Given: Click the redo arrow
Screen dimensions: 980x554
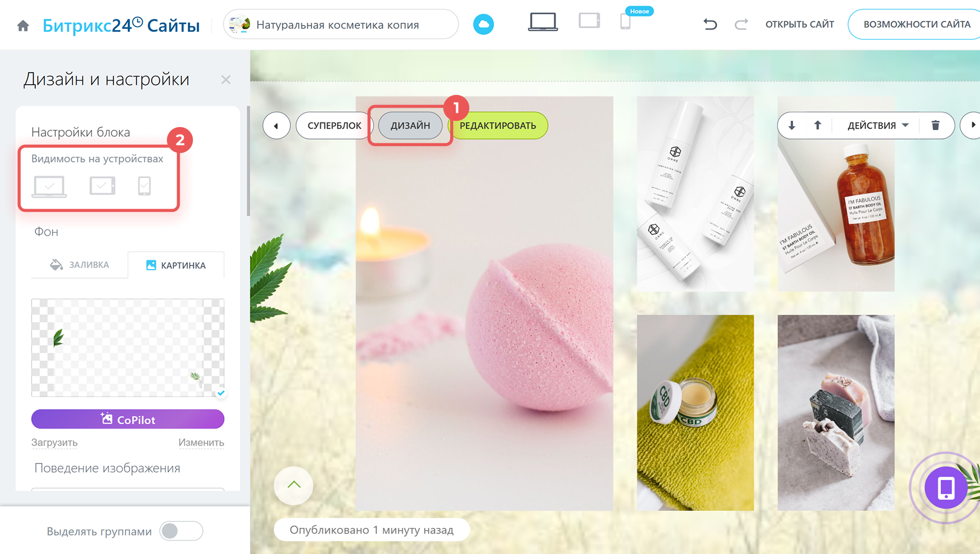Looking at the screenshot, I should (741, 24).
